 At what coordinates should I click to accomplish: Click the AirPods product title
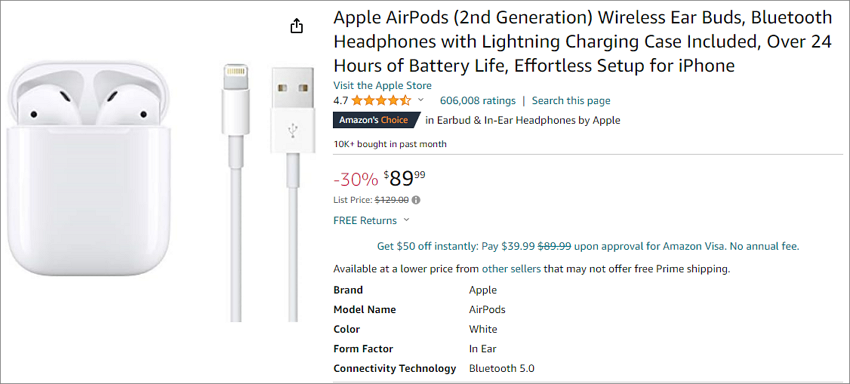[x=583, y=42]
